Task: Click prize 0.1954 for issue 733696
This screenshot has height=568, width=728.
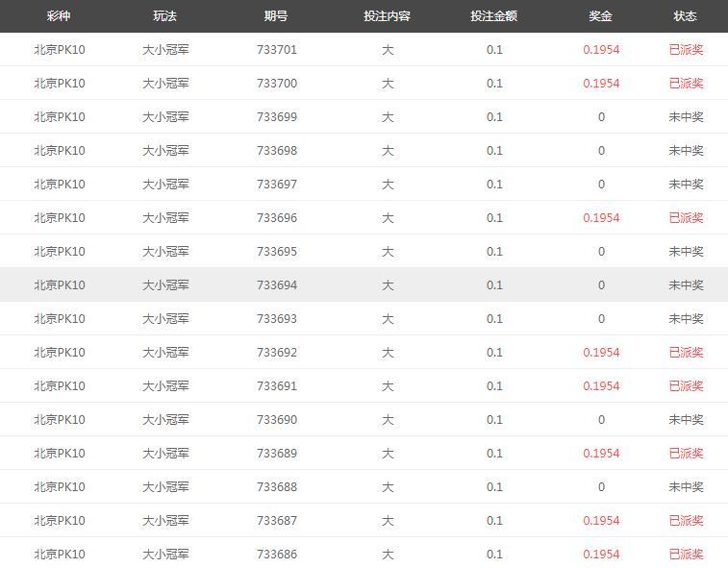Action: tap(601, 218)
